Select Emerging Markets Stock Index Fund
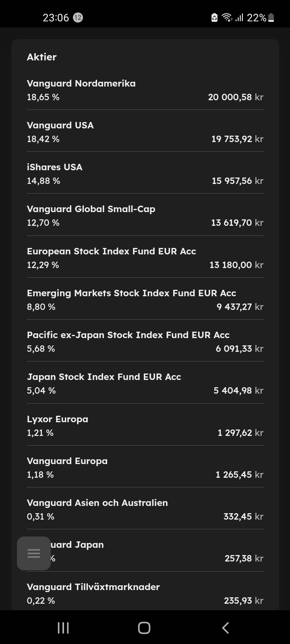Screen dimensions: 290x644 coord(145,300)
